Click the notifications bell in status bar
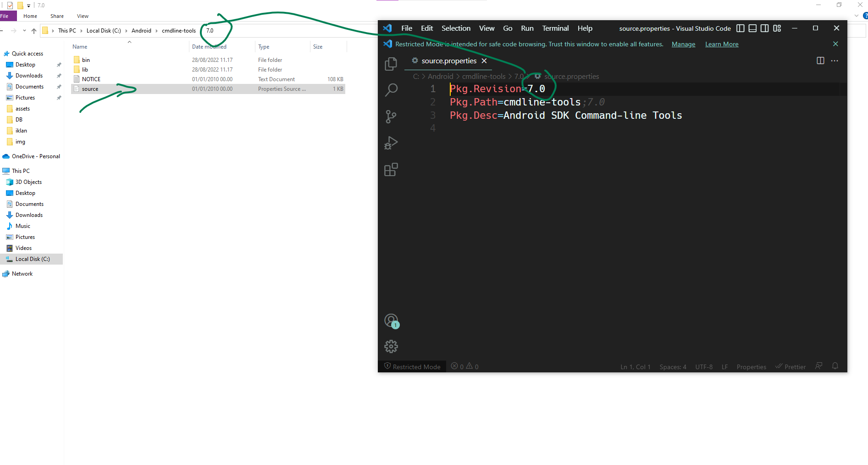This screenshot has height=465, width=868. click(x=835, y=366)
